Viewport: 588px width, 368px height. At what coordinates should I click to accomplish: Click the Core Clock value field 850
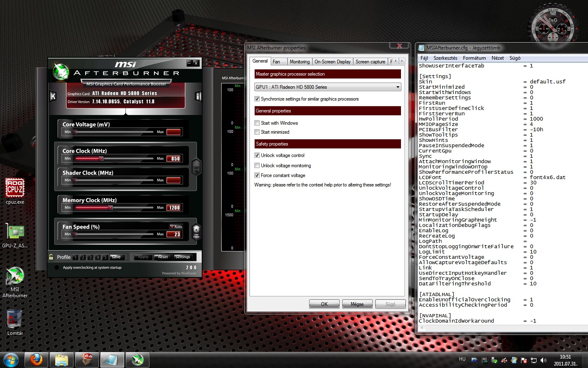tap(174, 159)
